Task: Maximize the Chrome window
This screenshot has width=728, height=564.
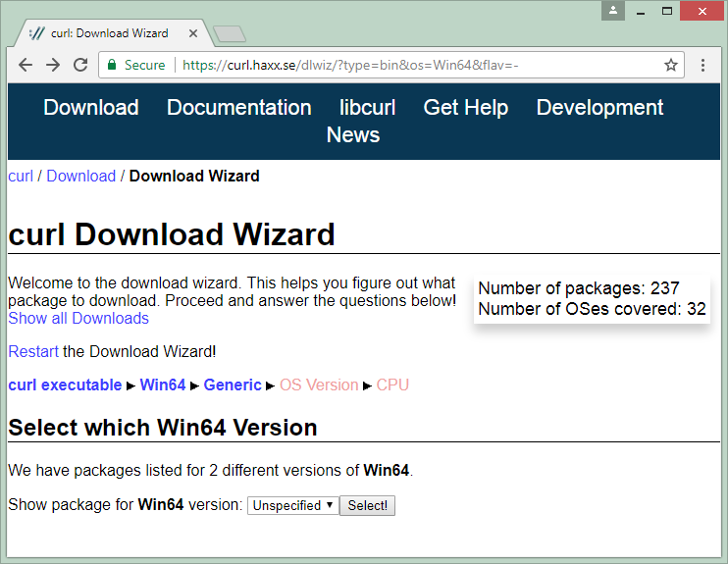Action: coord(667,11)
